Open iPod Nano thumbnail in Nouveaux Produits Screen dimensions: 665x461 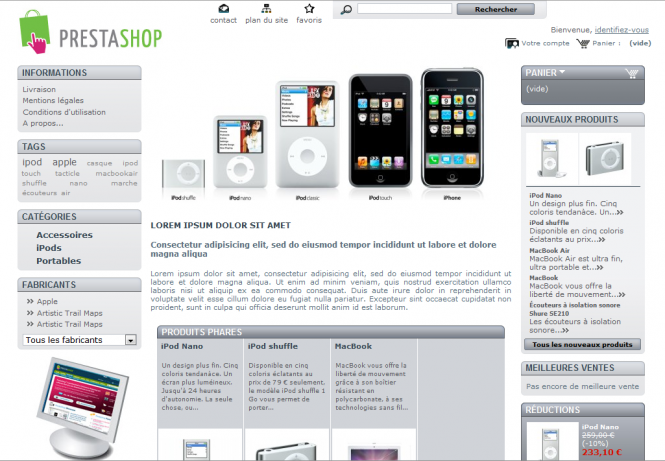click(552, 159)
